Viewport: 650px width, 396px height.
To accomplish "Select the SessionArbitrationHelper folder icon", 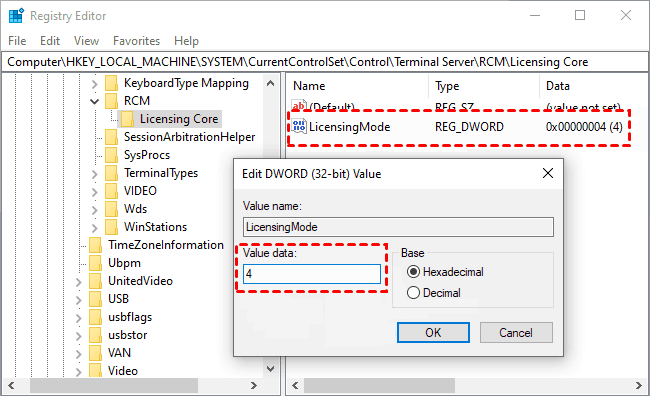I will (x=112, y=137).
